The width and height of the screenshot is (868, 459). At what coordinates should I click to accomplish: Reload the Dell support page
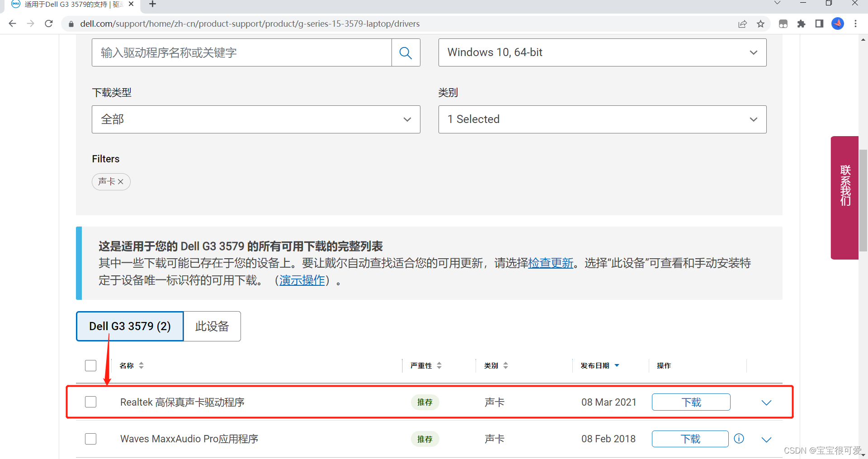[x=49, y=24]
